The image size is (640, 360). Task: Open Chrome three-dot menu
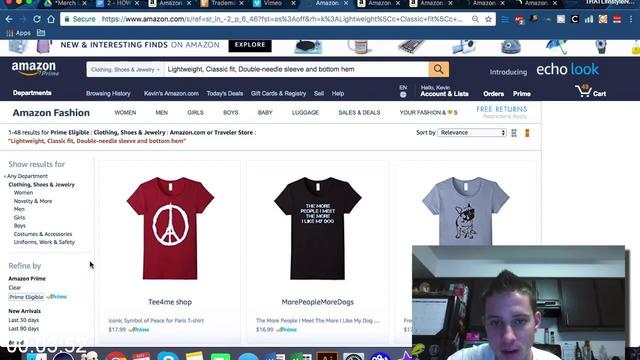(x=631, y=19)
